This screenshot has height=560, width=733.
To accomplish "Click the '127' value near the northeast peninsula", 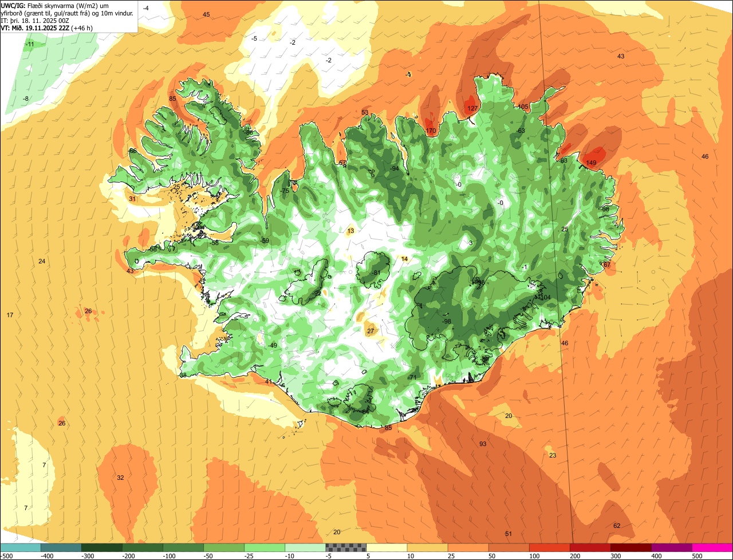I will pos(472,108).
